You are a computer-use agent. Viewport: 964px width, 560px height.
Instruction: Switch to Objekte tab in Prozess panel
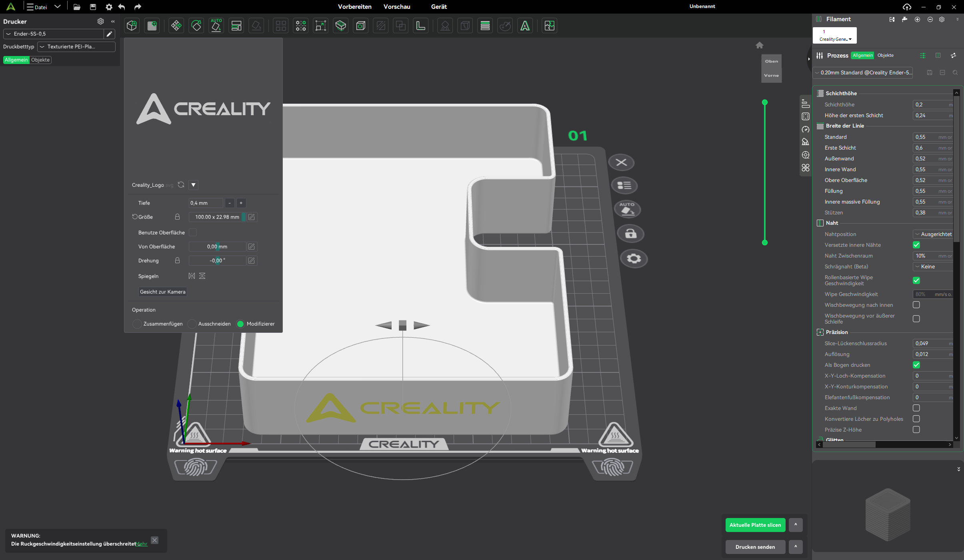pyautogui.click(x=885, y=56)
